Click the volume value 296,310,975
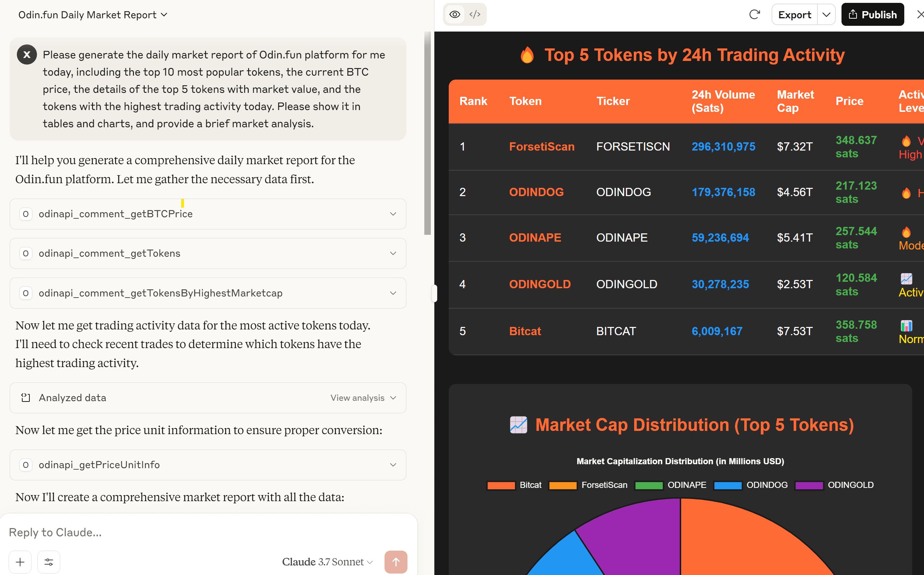The width and height of the screenshot is (924, 575). 723,146
